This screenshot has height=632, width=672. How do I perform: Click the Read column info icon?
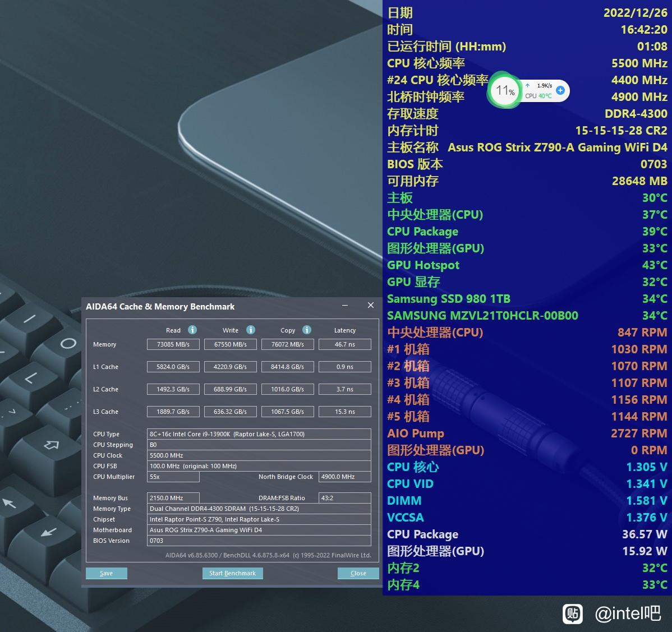point(192,330)
